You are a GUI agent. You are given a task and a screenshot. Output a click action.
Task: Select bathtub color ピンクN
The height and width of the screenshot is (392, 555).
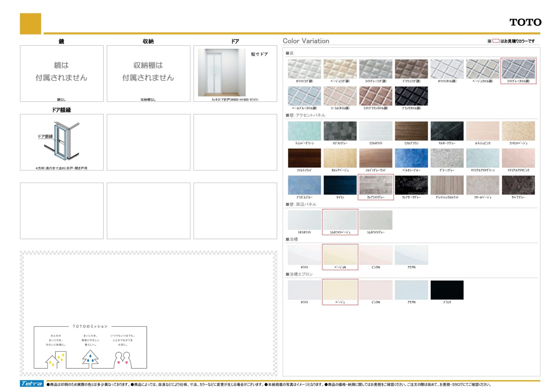tap(376, 255)
